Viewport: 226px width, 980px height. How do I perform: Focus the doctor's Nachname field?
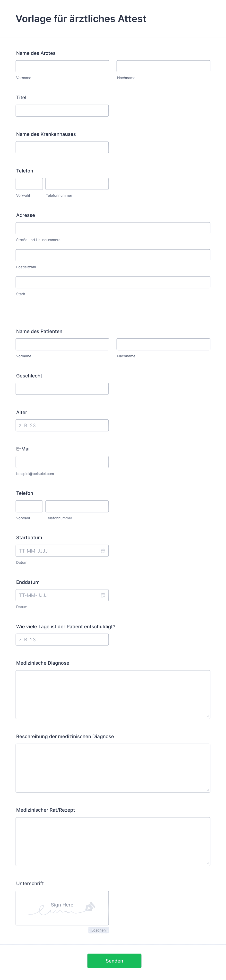163,66
